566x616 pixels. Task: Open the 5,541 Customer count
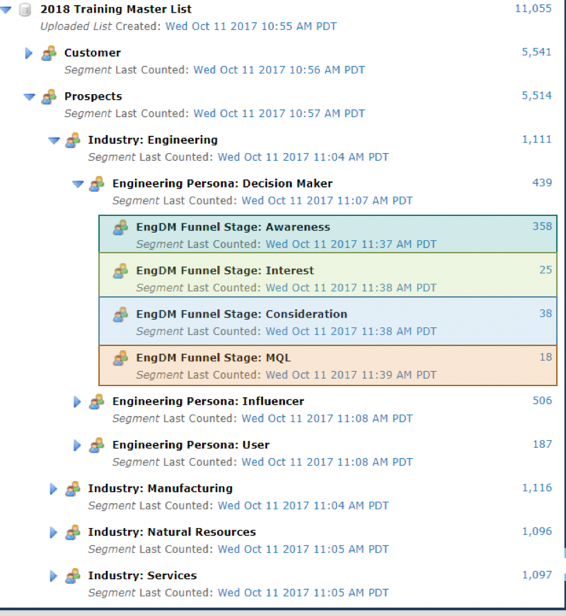[x=536, y=52]
